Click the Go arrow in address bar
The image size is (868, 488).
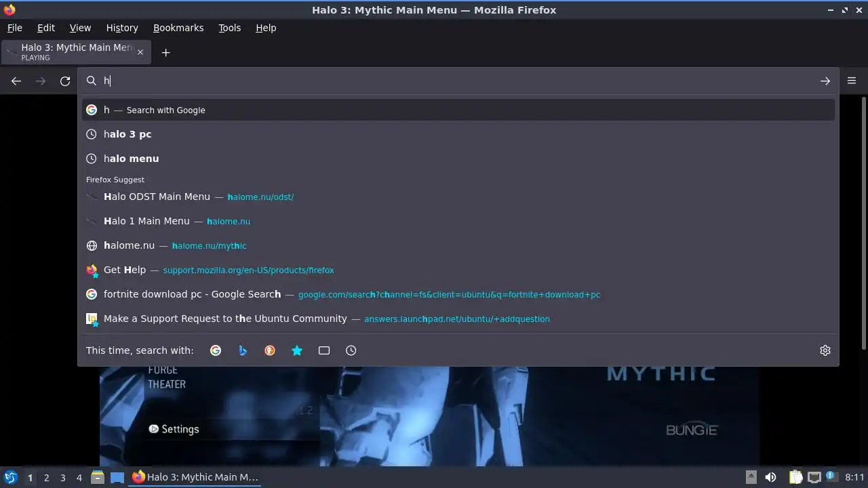coord(825,81)
